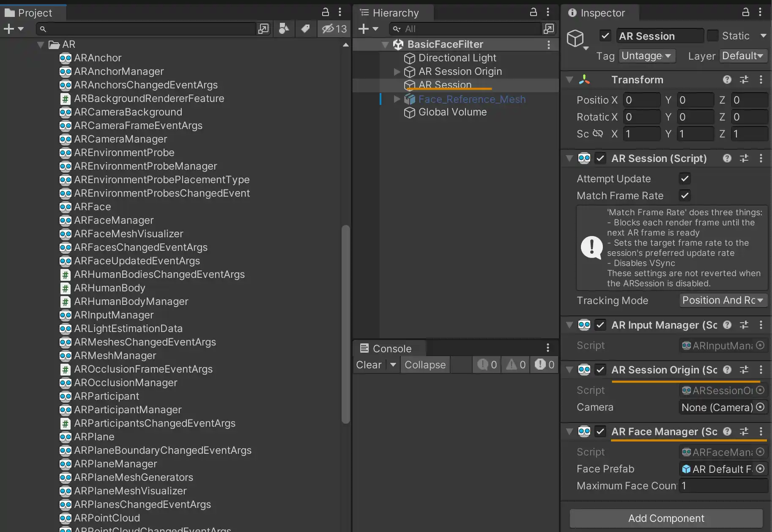772x532 pixels.
Task: Click Face Prefab object picker circle
Action: point(760,469)
